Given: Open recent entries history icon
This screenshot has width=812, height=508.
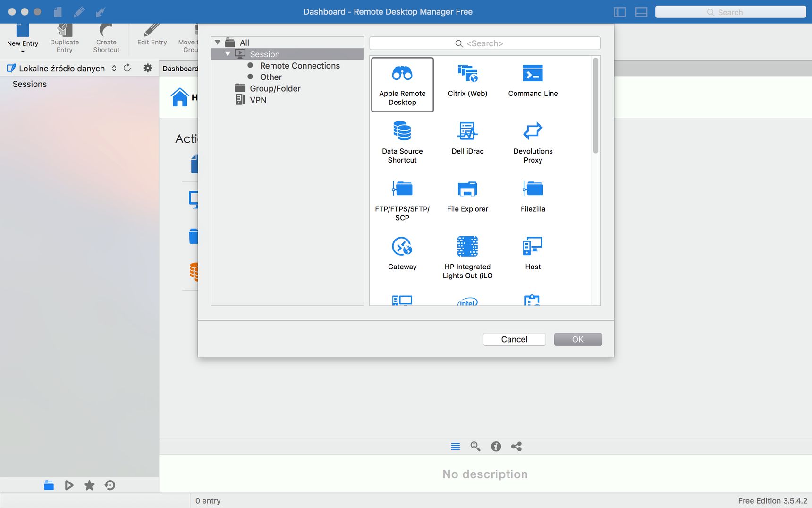Looking at the screenshot, I should 110,485.
